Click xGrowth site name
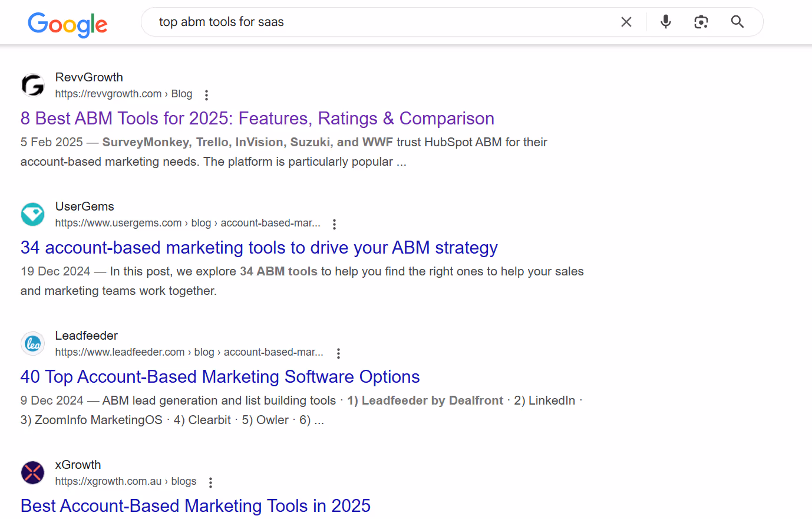This screenshot has height=519, width=812. 78,465
